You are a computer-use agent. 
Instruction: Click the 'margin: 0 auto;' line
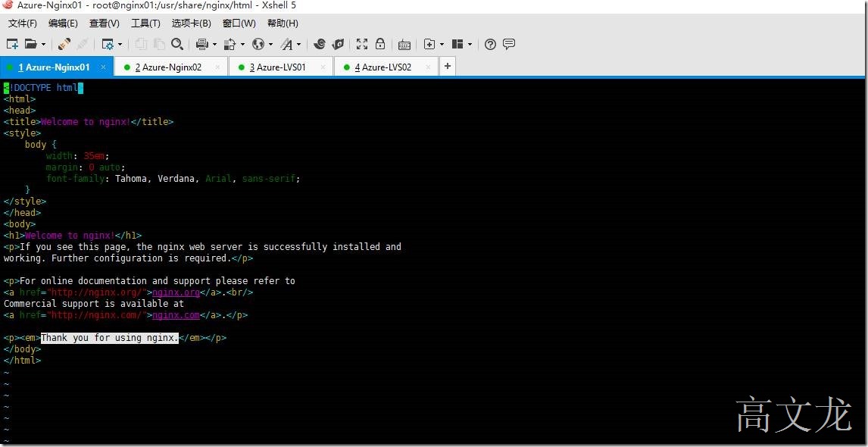[86, 167]
